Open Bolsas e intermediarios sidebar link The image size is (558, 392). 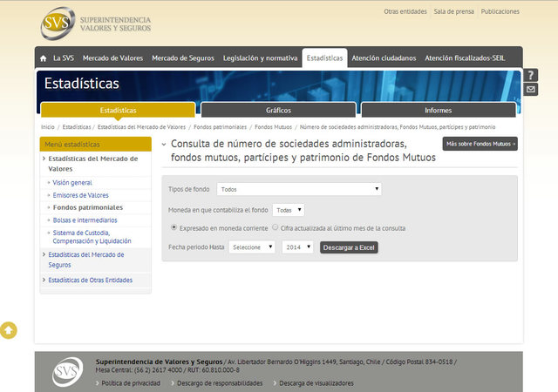pyautogui.click(x=85, y=220)
